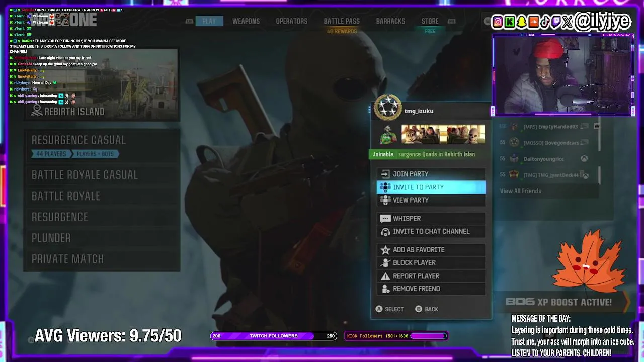The height and width of the screenshot is (362, 644).
Task: Click the Rebirth Island map pin icon
Action: pos(37,111)
